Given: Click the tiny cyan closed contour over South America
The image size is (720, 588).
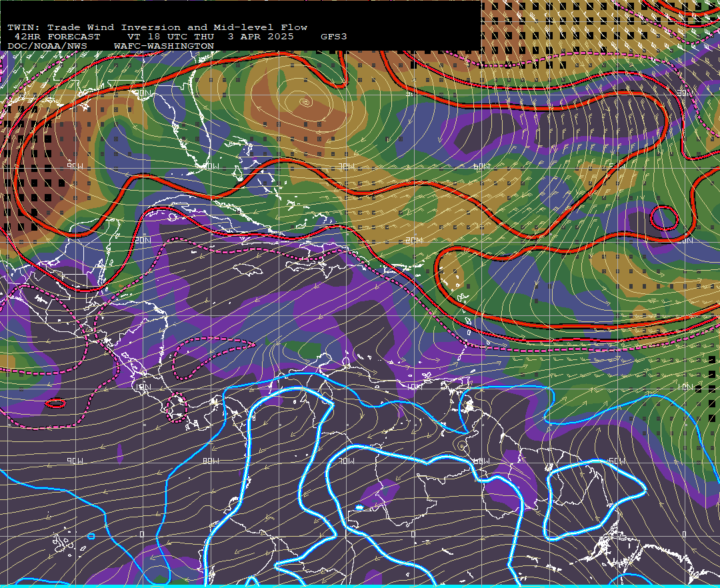Looking at the screenshot, I should point(359,507).
